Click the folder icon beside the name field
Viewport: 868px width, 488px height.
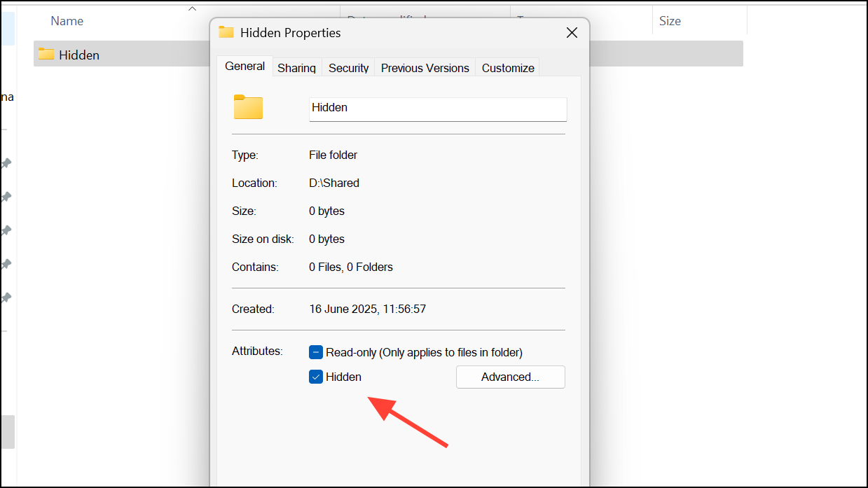coord(248,106)
